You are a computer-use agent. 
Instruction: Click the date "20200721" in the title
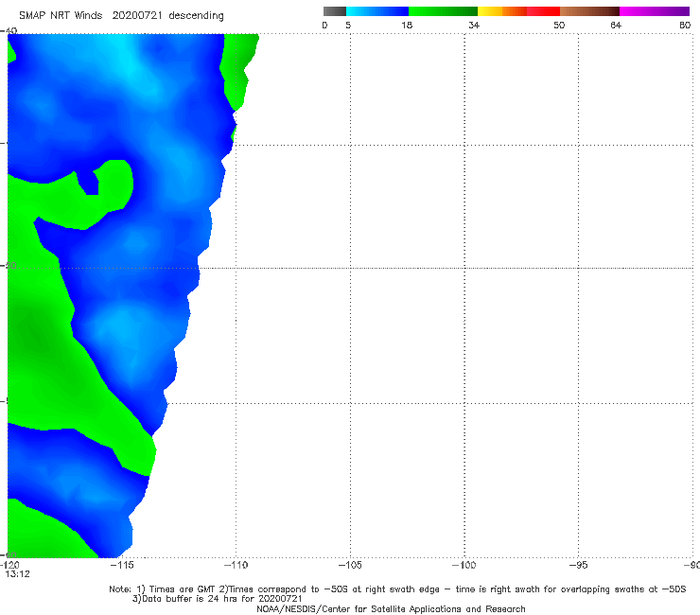click(x=137, y=16)
